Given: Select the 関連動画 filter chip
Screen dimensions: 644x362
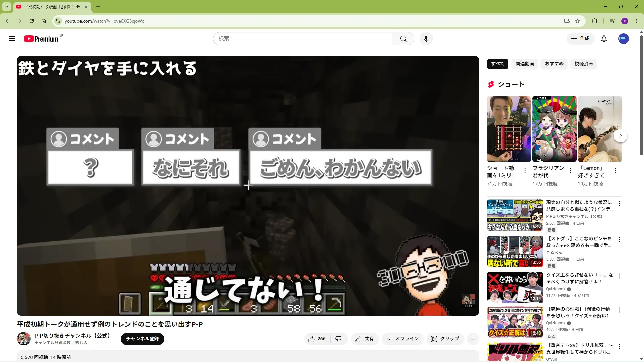Looking at the screenshot, I should pyautogui.click(x=525, y=64).
